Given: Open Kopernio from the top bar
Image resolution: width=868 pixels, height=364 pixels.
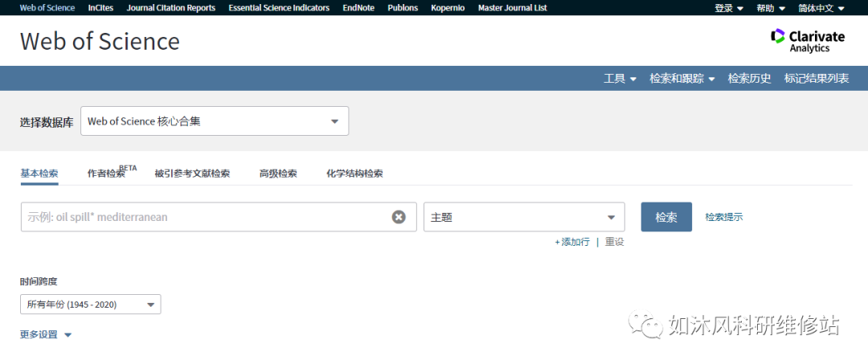Looking at the screenshot, I should (x=448, y=8).
